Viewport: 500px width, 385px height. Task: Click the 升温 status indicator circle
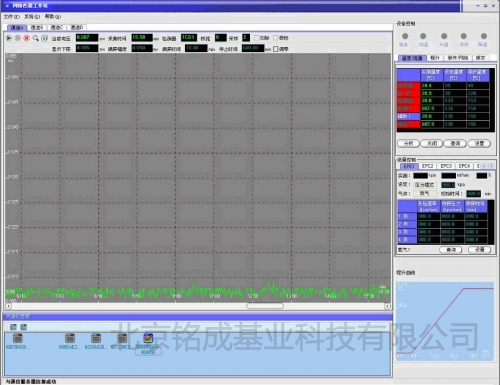tap(444, 36)
